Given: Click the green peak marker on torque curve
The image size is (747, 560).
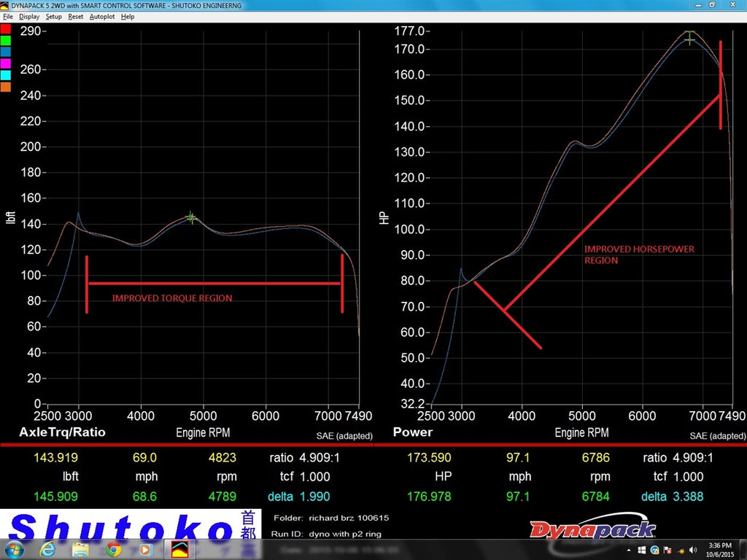Looking at the screenshot, I should click(191, 217).
